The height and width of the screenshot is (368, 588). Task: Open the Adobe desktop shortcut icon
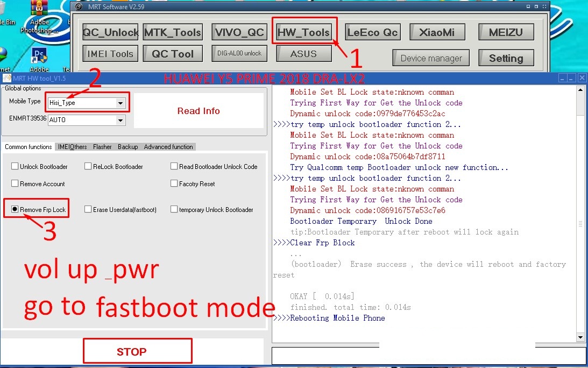click(x=39, y=60)
